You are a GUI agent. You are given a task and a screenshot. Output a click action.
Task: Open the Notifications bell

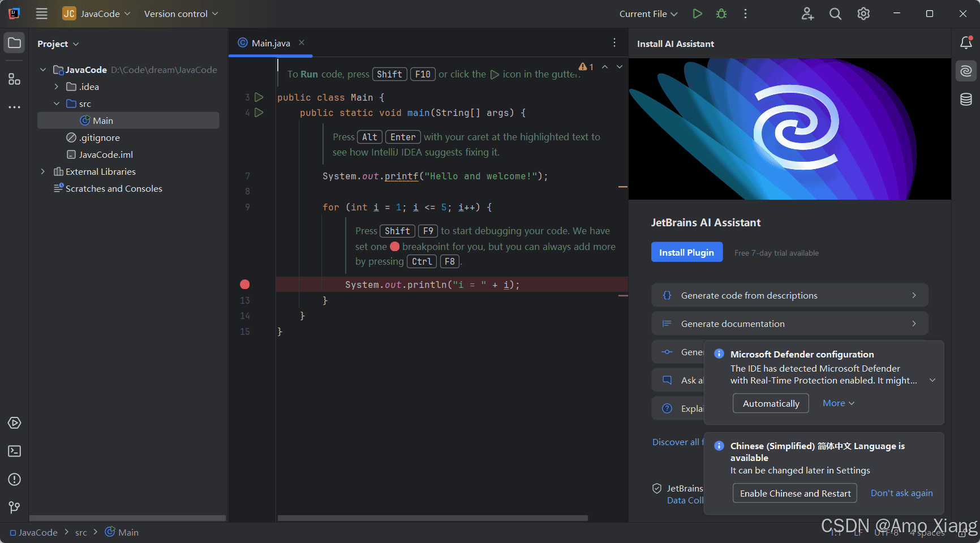tap(966, 43)
